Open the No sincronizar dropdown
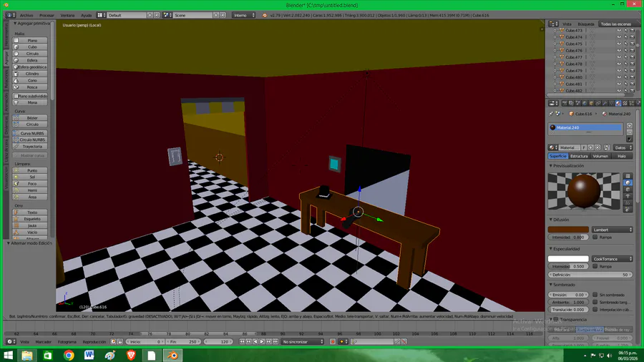The height and width of the screenshot is (362, 644). pos(303,341)
